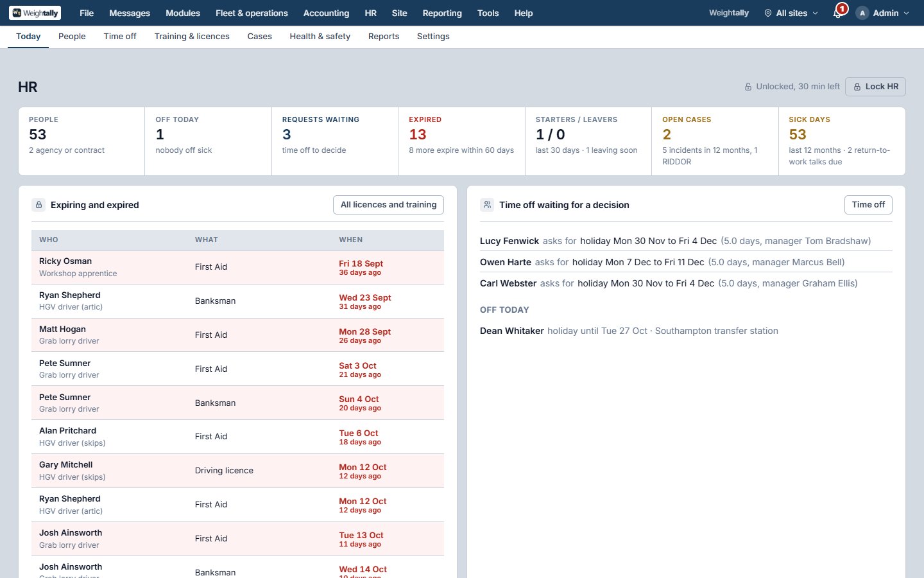Click the people icon beside Time off waiting

[487, 205]
